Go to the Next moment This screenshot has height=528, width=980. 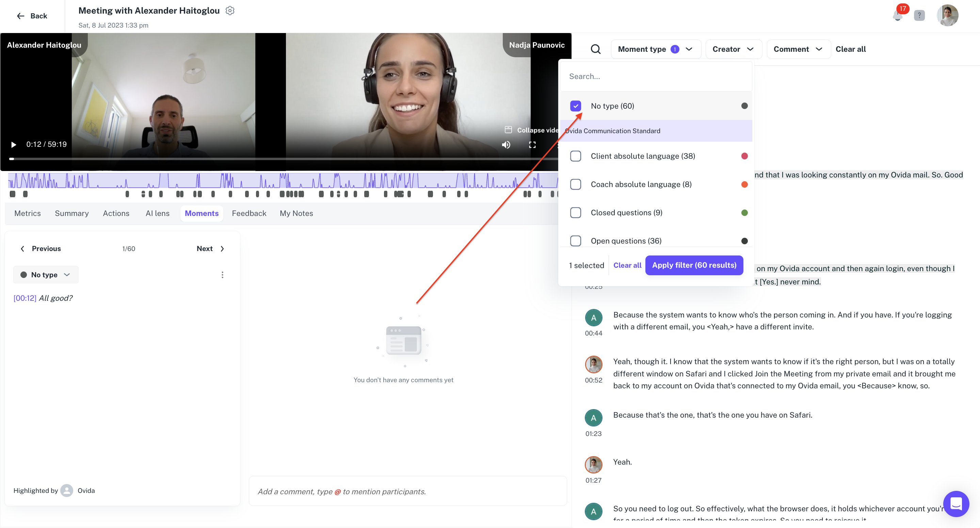tap(210, 249)
